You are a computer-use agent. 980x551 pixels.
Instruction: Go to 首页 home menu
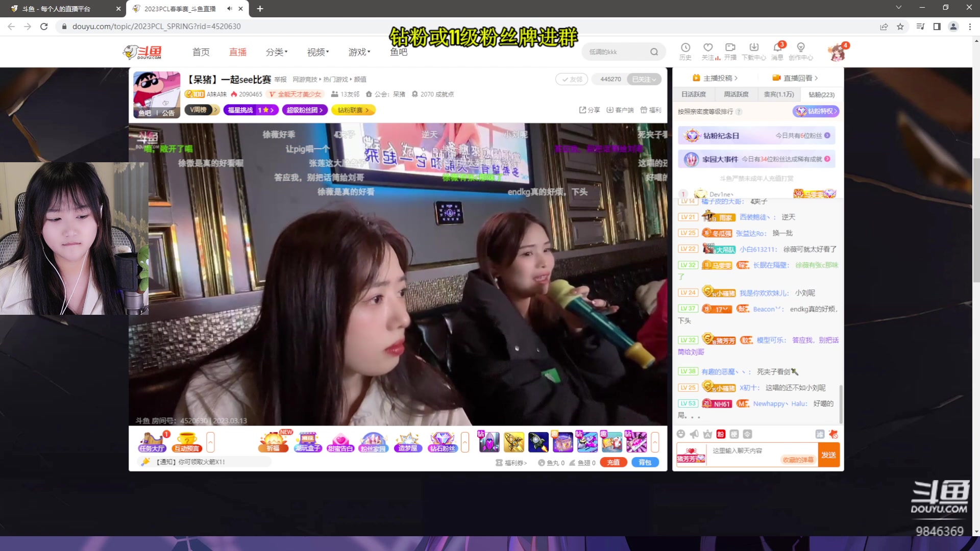tap(201, 52)
